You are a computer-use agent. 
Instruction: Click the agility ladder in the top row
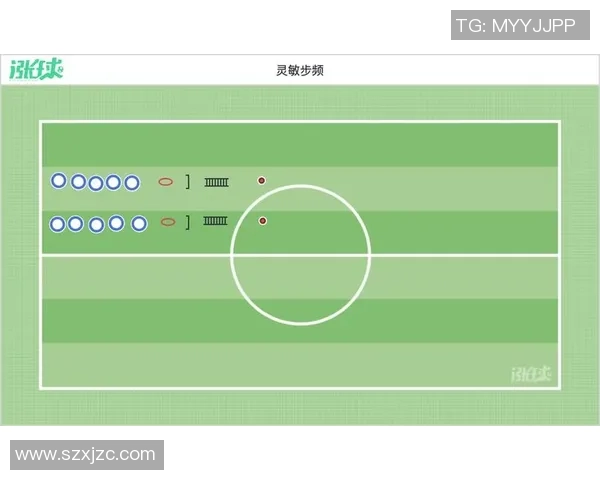click(x=217, y=182)
